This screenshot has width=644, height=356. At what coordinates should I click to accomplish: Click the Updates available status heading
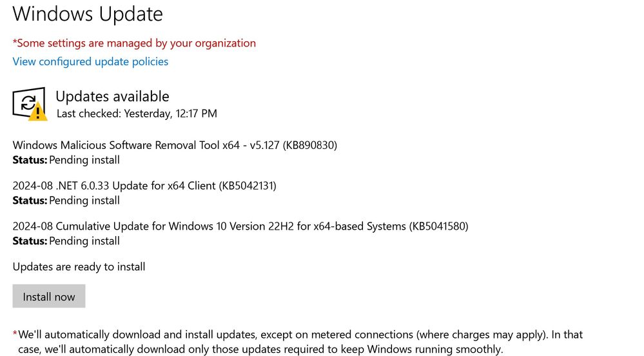[112, 97]
